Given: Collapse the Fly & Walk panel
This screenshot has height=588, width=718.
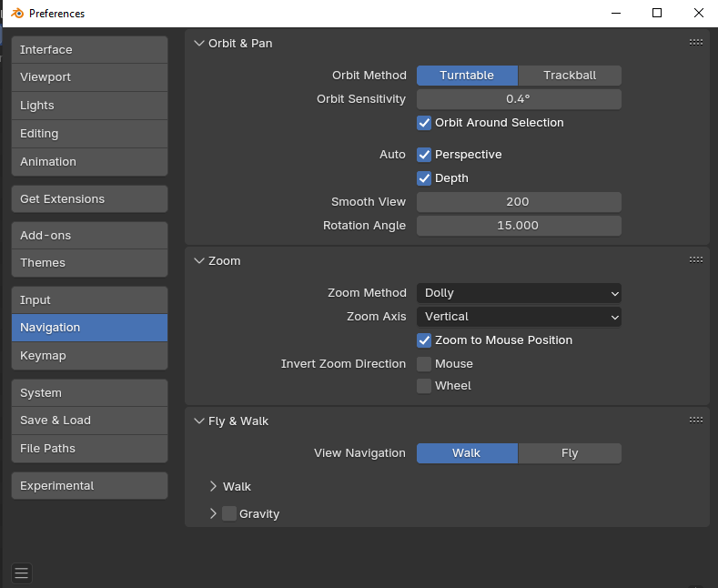Looking at the screenshot, I should [199, 421].
